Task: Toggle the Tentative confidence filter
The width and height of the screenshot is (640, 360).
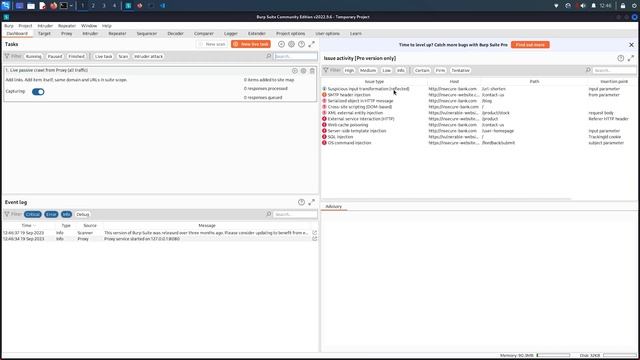Action: click(460, 71)
